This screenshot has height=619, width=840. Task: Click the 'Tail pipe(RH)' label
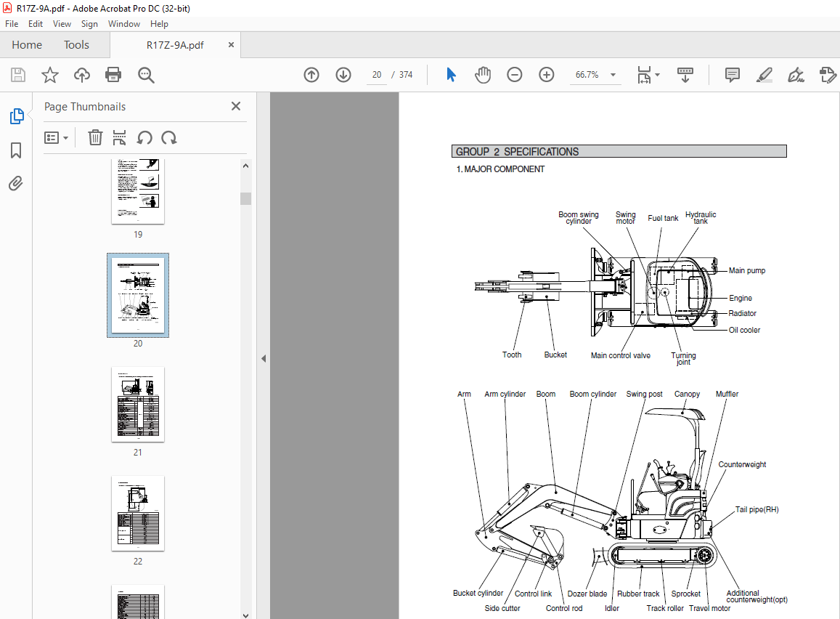[757, 510]
